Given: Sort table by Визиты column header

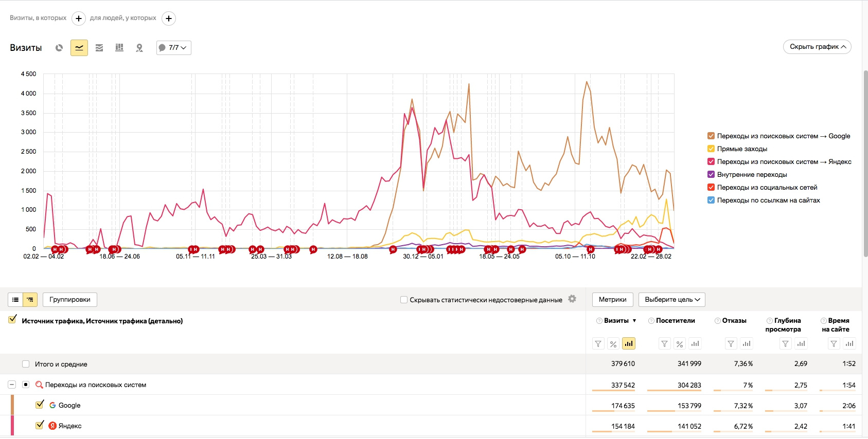Looking at the screenshot, I should tap(616, 321).
